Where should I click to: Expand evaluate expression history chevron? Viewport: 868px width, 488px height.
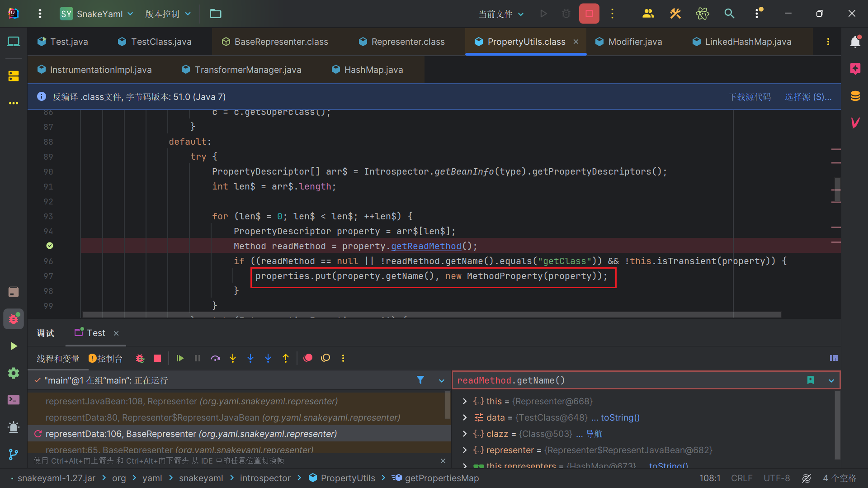coord(831,380)
